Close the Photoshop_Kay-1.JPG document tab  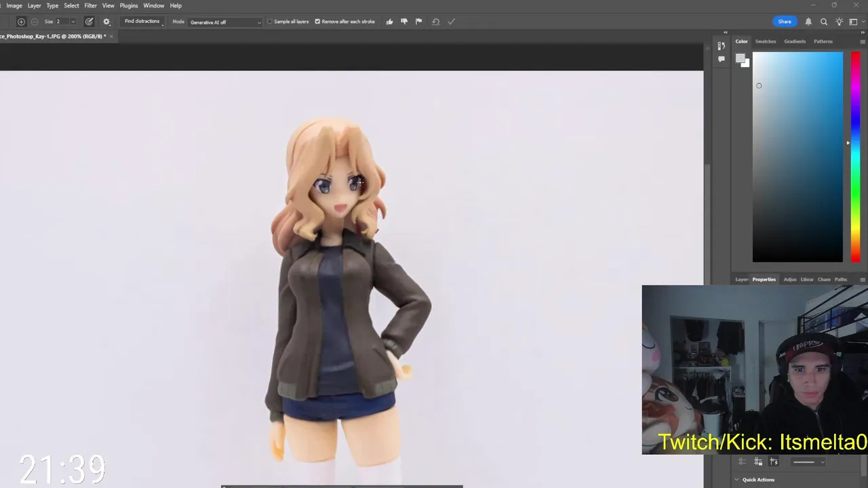tap(111, 36)
